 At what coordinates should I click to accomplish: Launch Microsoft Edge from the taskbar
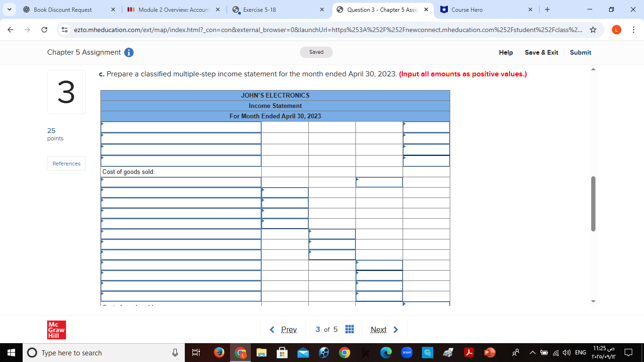point(386,353)
